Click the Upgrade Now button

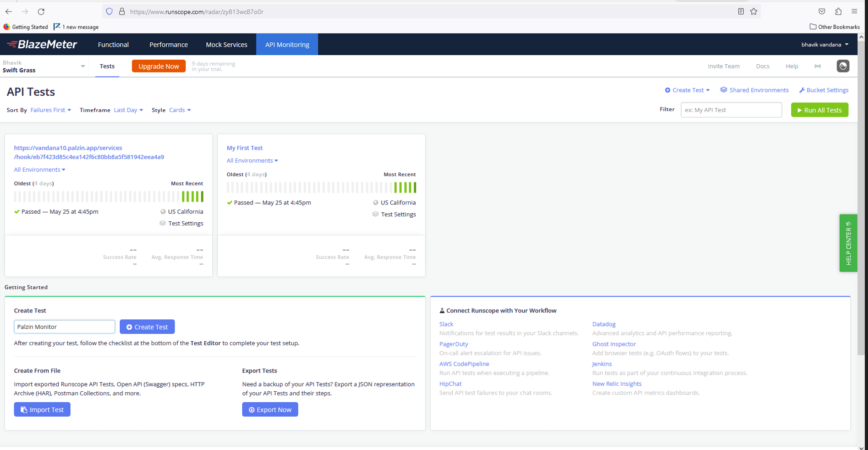point(158,66)
